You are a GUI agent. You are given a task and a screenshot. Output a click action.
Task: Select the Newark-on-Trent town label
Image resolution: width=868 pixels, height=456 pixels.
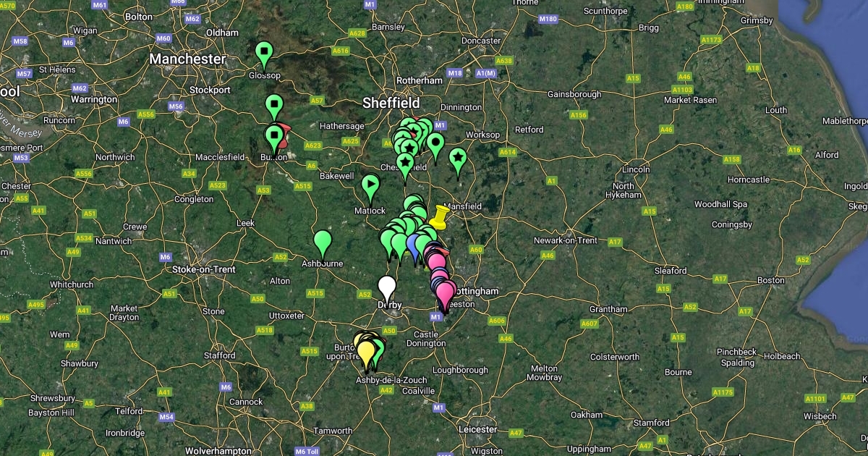point(566,240)
